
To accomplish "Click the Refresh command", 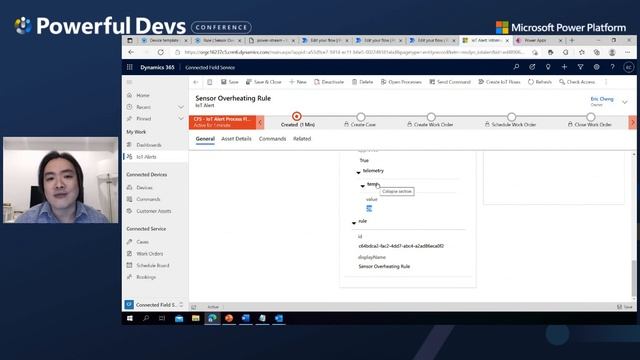I will (x=540, y=82).
